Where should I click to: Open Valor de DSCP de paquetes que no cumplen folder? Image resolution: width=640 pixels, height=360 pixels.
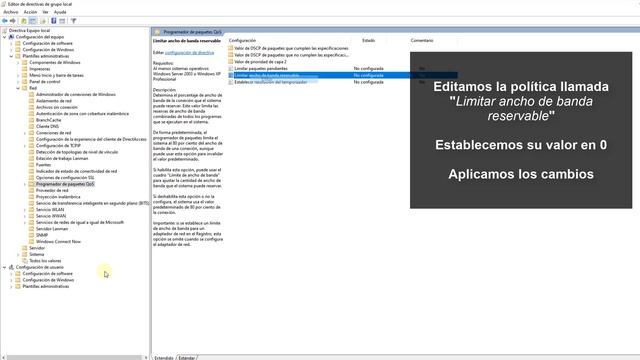coord(291,55)
